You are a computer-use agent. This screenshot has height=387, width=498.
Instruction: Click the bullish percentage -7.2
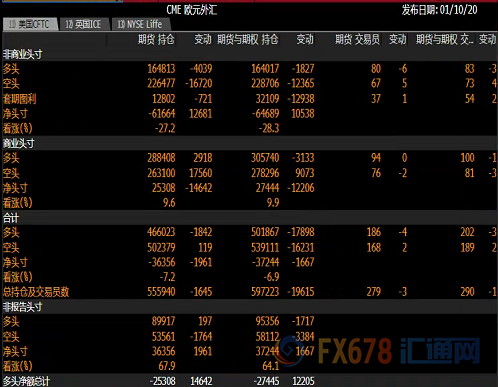[x=167, y=277]
